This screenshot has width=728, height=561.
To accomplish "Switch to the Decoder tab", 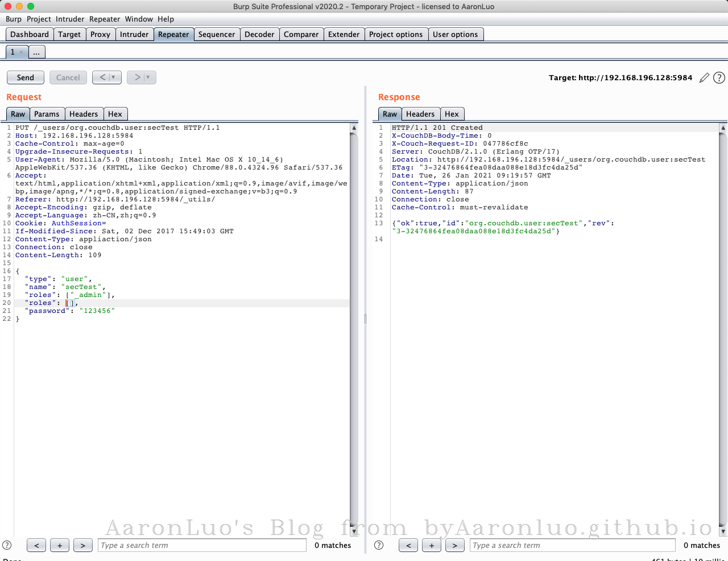I will click(259, 34).
